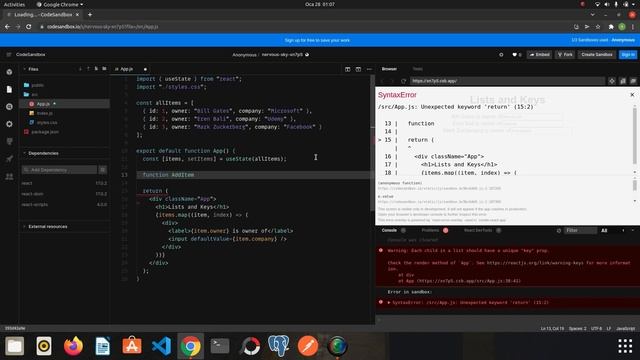Open the Terminal from the dock

pyautogui.click(x=220, y=346)
